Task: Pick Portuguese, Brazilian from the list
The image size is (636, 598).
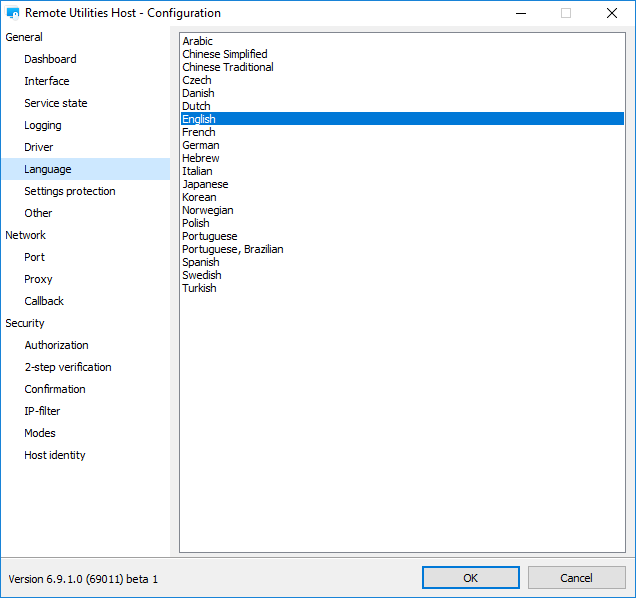Action: point(233,249)
